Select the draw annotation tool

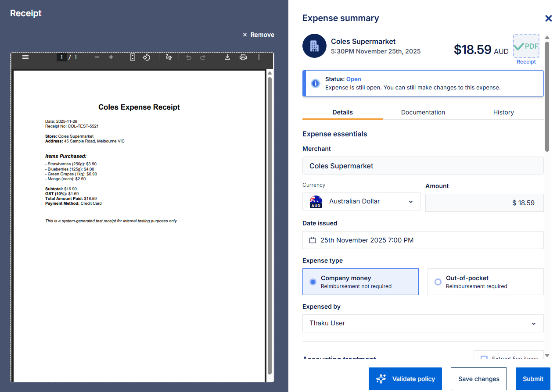pyautogui.click(x=169, y=57)
